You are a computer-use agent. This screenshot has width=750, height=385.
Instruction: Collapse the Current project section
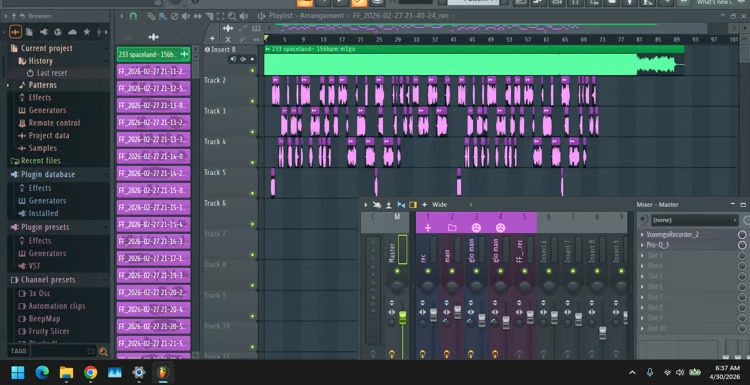(46, 48)
